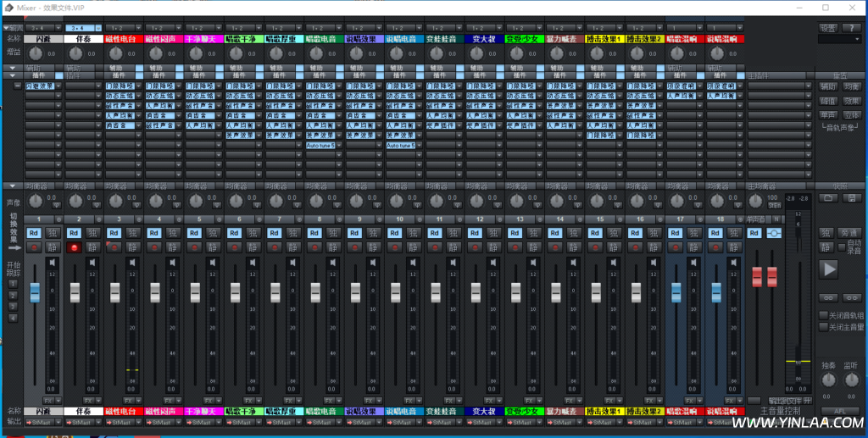The width and height of the screenshot is (868, 438).
Task: Click the large play button in the master section
Action: point(828,269)
